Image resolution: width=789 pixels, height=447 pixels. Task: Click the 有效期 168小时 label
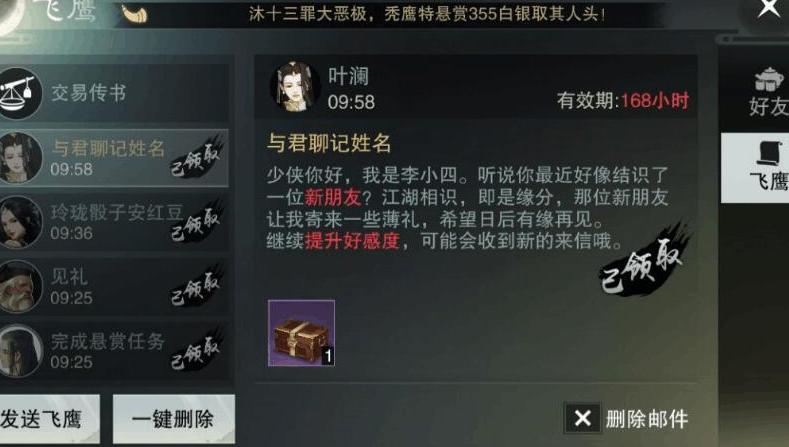click(x=622, y=101)
